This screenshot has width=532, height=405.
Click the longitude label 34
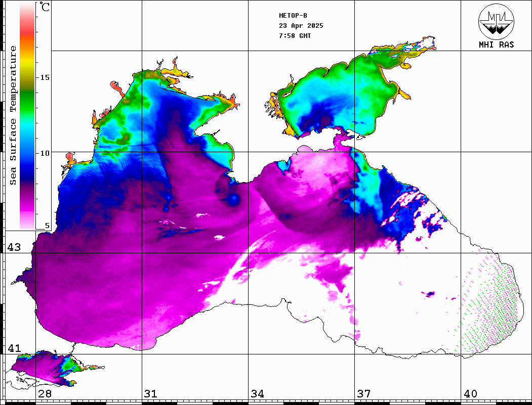(257, 393)
